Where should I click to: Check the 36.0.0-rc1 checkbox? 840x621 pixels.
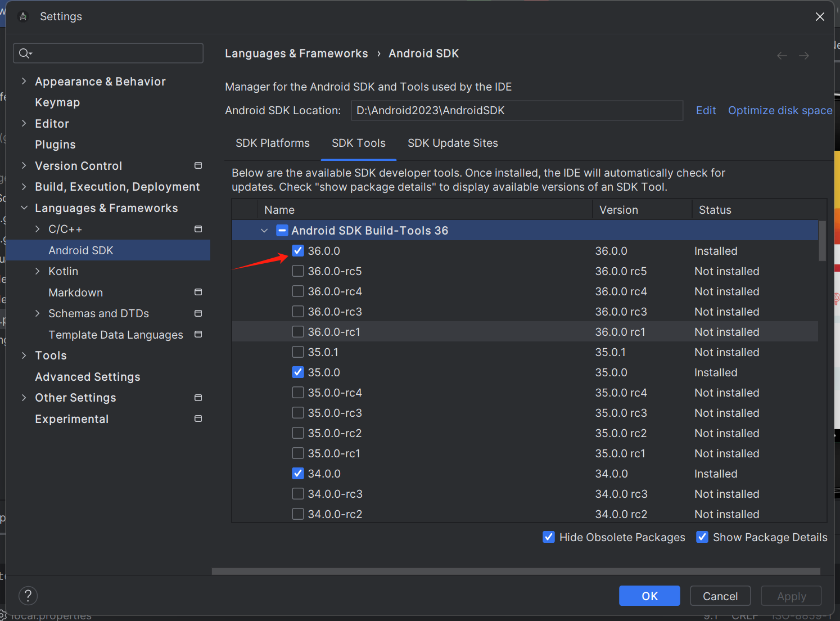point(298,332)
